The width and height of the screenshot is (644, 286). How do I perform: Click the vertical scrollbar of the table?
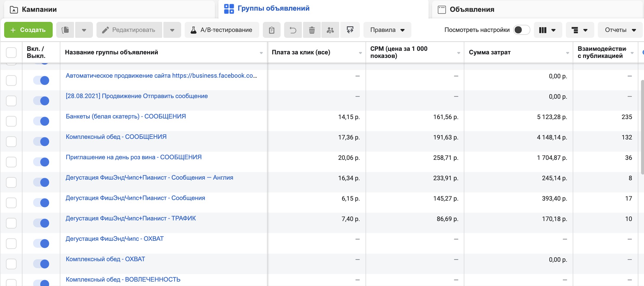(642, 127)
